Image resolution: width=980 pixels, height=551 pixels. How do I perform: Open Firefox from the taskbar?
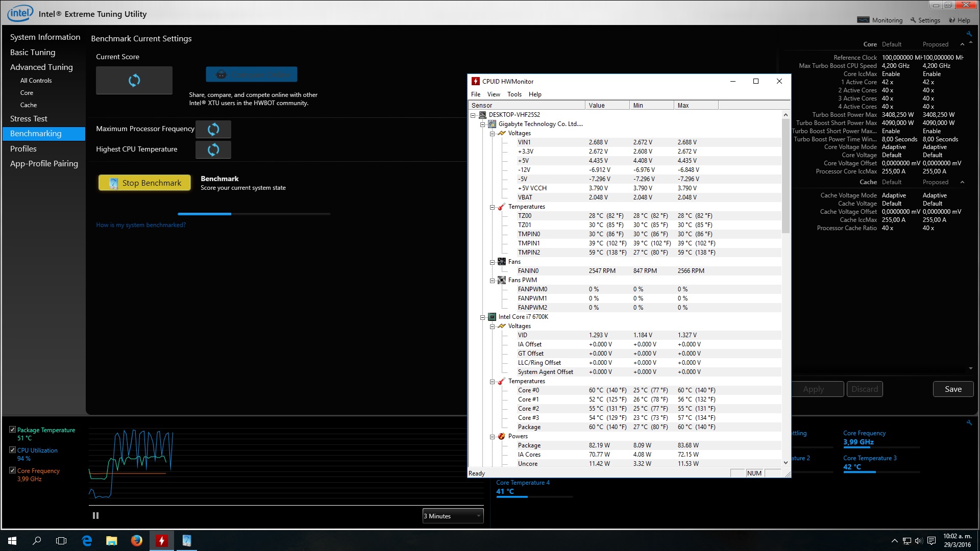pos(136,541)
